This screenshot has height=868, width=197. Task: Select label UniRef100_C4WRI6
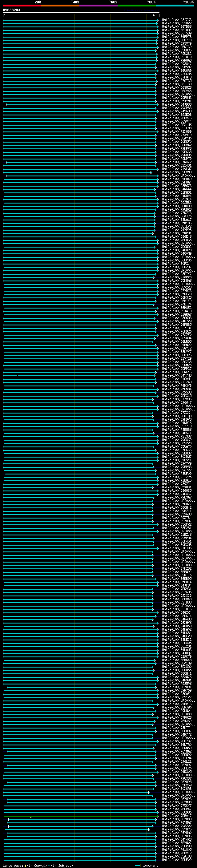(x=177, y=422)
